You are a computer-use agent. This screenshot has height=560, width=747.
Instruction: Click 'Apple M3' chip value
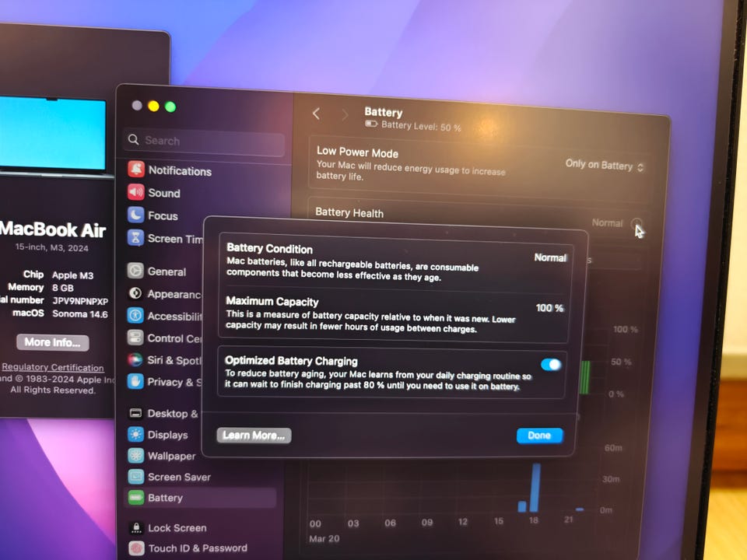(x=73, y=275)
